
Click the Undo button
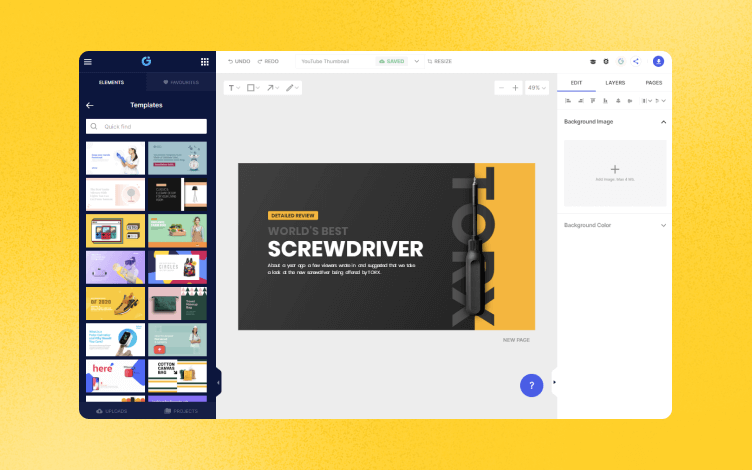click(239, 61)
